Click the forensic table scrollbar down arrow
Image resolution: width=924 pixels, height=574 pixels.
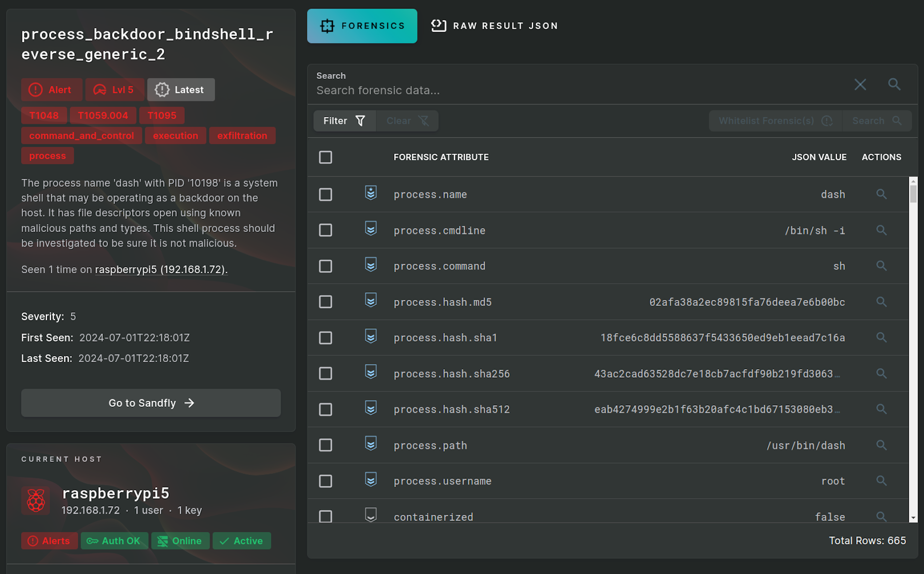pyautogui.click(x=913, y=518)
